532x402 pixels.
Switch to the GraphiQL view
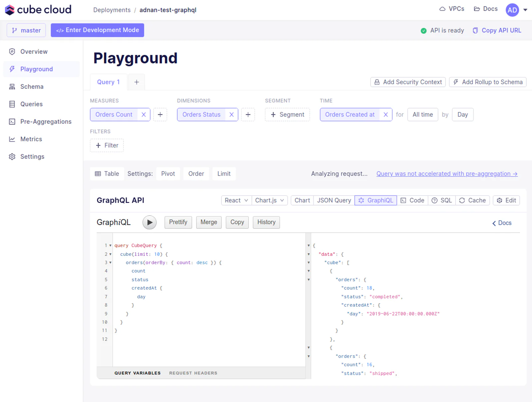point(376,201)
